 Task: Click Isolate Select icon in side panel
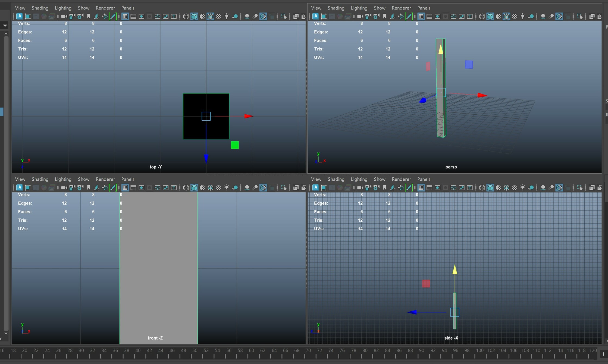tap(580, 187)
